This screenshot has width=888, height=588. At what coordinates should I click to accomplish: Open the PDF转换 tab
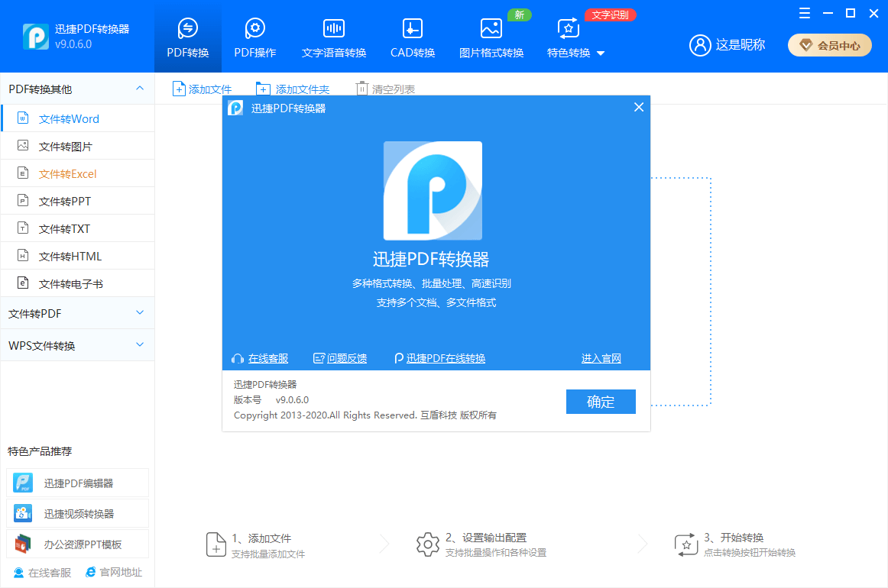tap(187, 37)
